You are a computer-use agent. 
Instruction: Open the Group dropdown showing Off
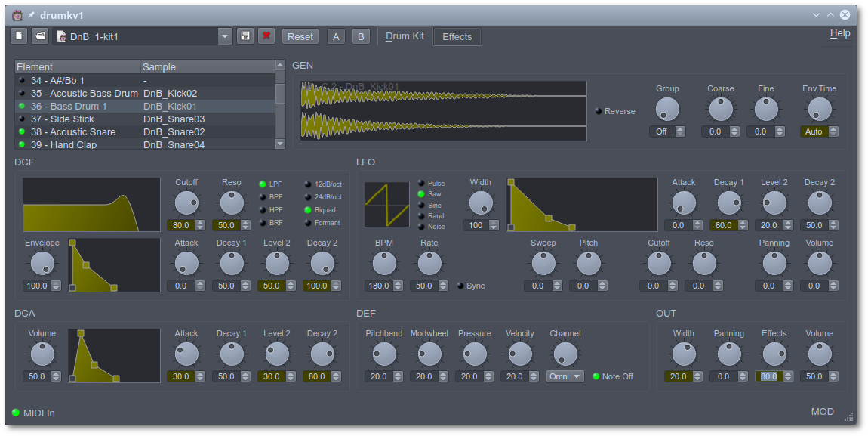[x=667, y=131]
